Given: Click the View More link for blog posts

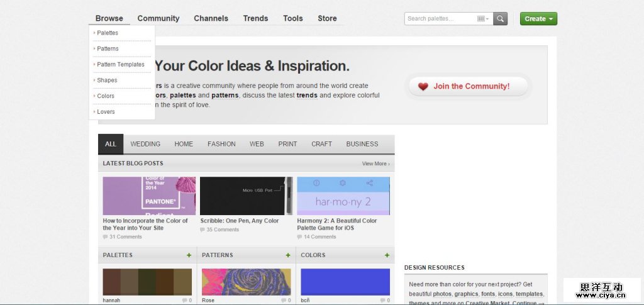Looking at the screenshot, I should [375, 164].
